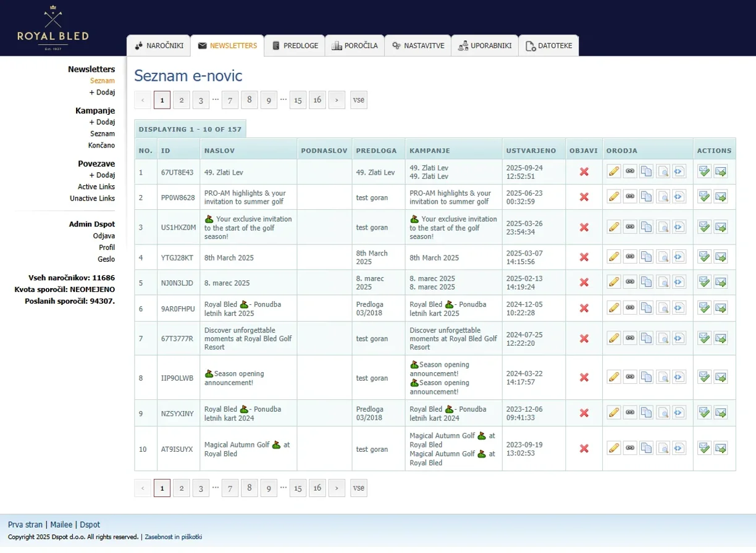Toggle the red X publish status for 49. Zlati Lev
Image resolution: width=756 pixels, height=553 pixels.
point(584,172)
